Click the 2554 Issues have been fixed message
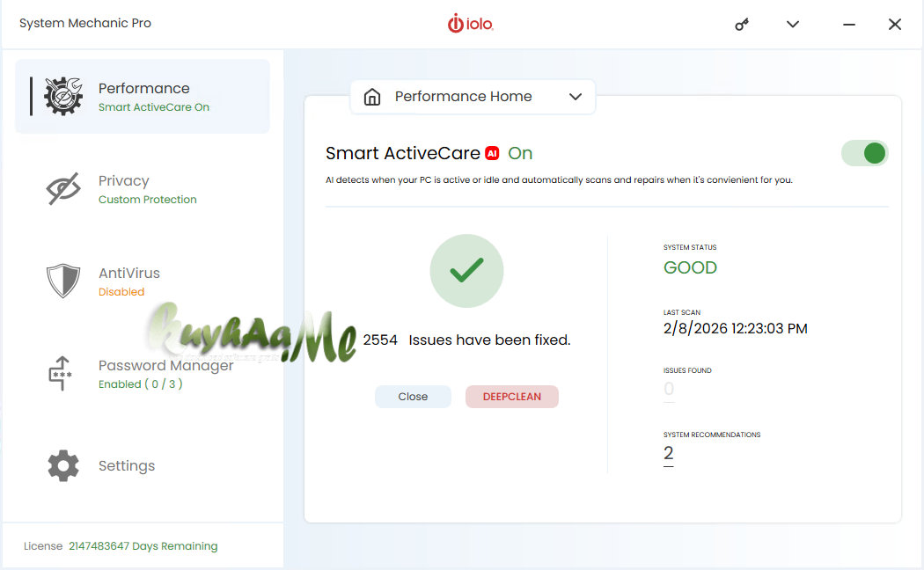This screenshot has height=570, width=924. pyautogui.click(x=466, y=340)
